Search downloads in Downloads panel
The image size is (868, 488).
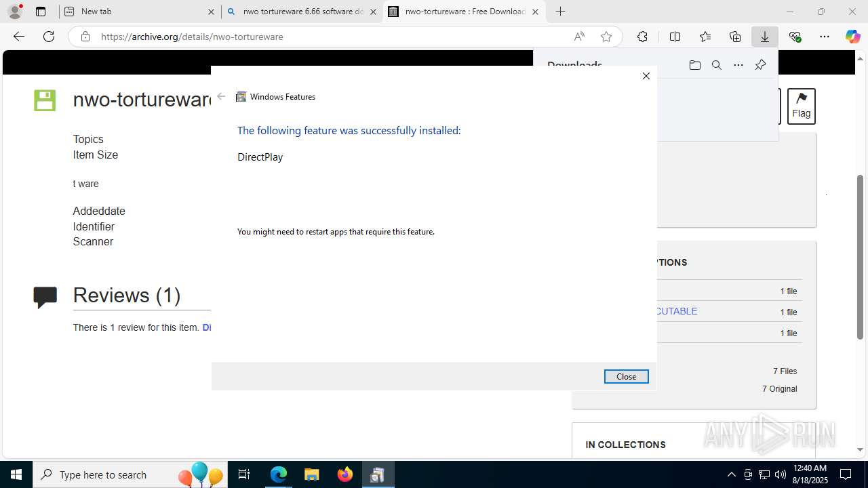(716, 65)
